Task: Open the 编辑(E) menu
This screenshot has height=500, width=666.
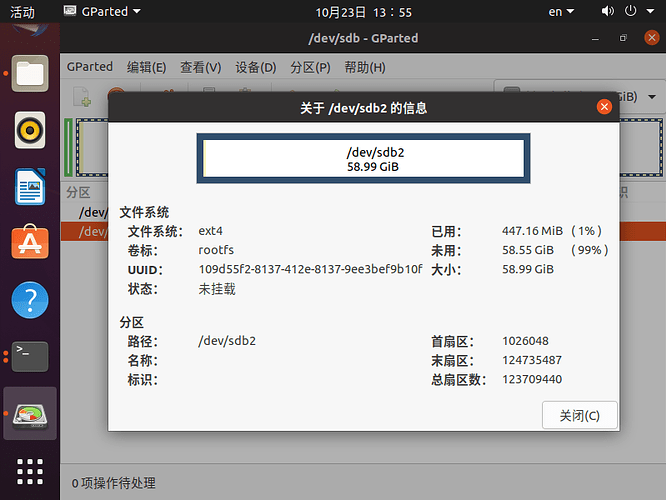Action: point(146,68)
